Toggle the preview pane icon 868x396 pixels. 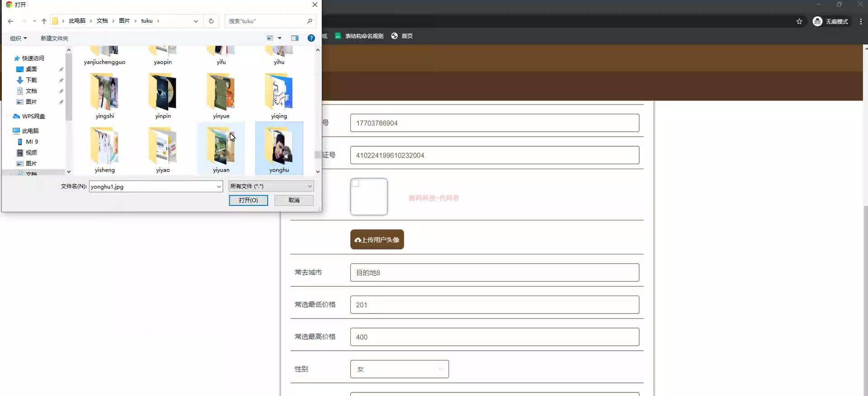295,38
